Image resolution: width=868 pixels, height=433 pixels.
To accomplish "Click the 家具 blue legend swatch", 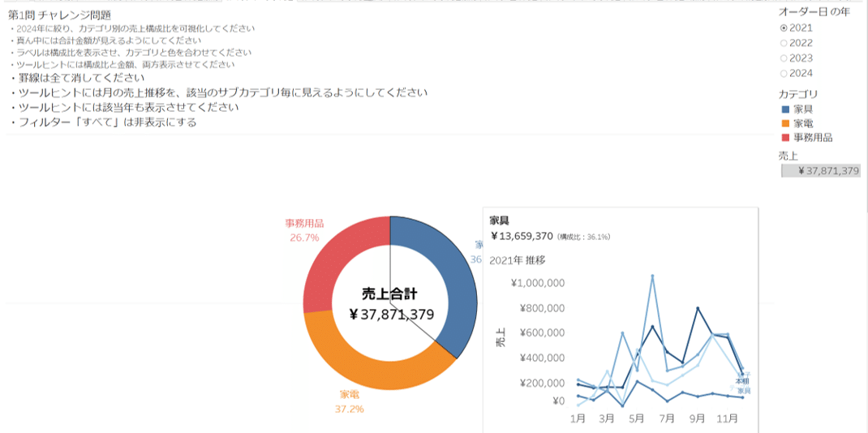I will click(786, 109).
